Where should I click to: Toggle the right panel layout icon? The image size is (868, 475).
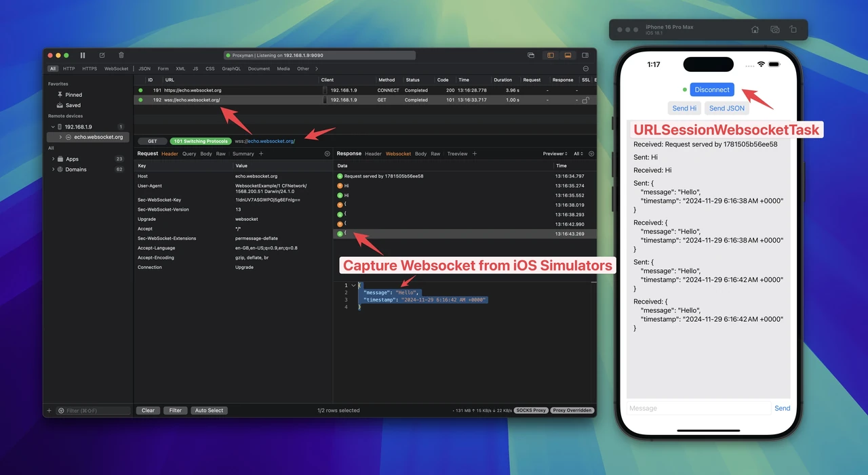tap(585, 56)
